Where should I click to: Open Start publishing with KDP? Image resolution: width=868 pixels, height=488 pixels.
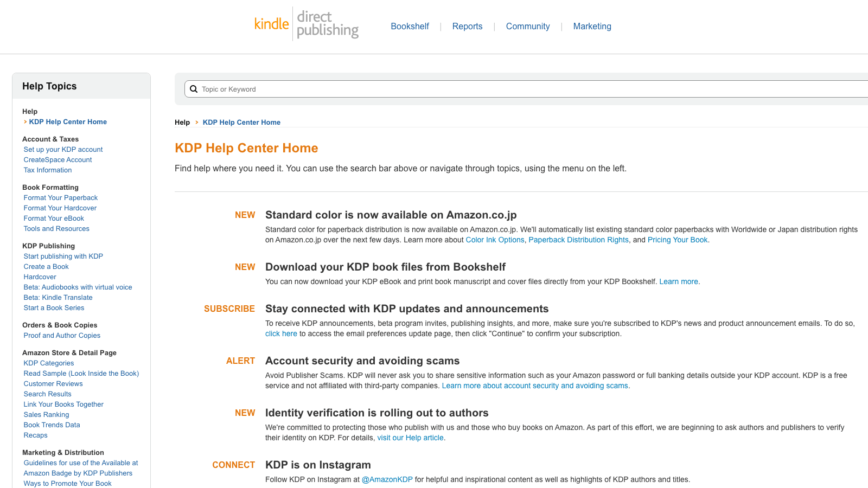pos(63,256)
